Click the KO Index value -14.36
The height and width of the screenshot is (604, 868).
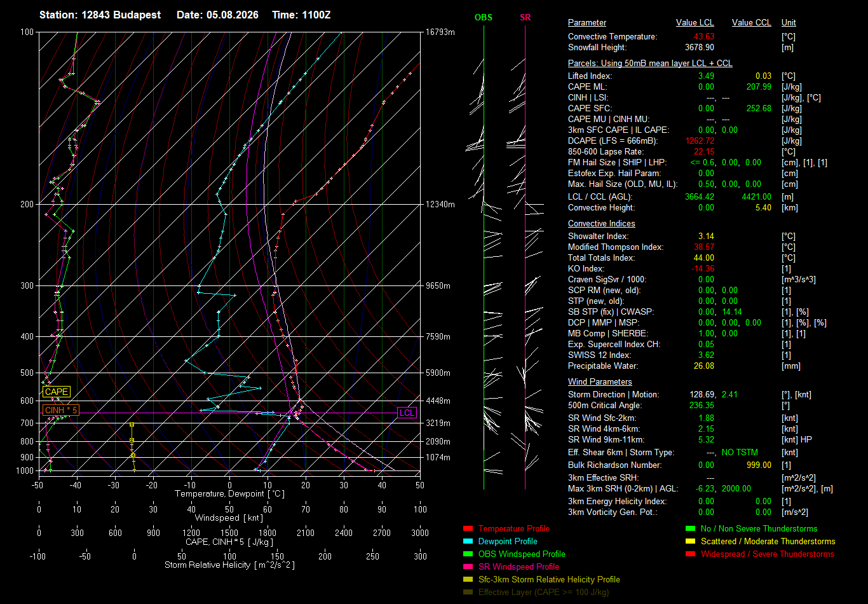point(702,268)
